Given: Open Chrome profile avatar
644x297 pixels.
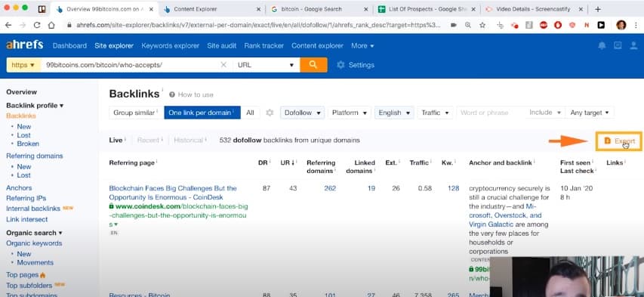Looking at the screenshot, I should [621, 25].
